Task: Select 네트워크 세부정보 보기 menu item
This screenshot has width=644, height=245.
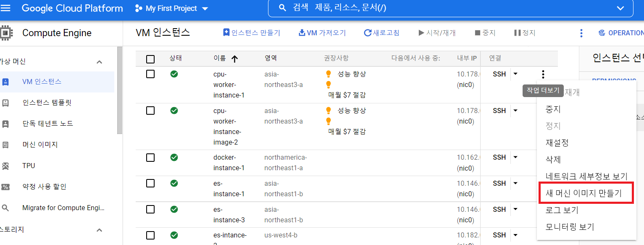Action: 586,177
